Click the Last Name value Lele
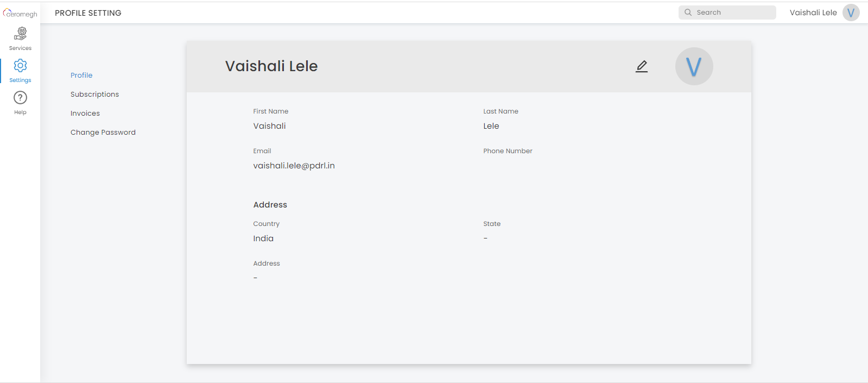 click(x=491, y=126)
